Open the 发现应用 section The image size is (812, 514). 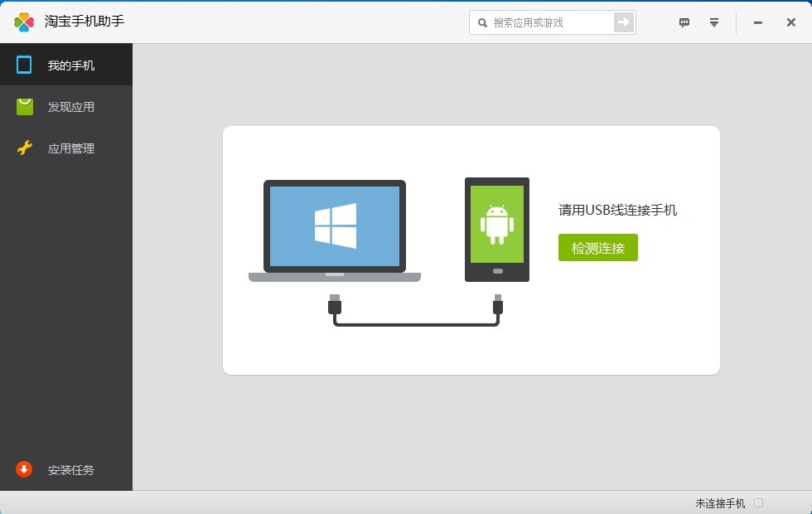pyautogui.click(x=71, y=107)
